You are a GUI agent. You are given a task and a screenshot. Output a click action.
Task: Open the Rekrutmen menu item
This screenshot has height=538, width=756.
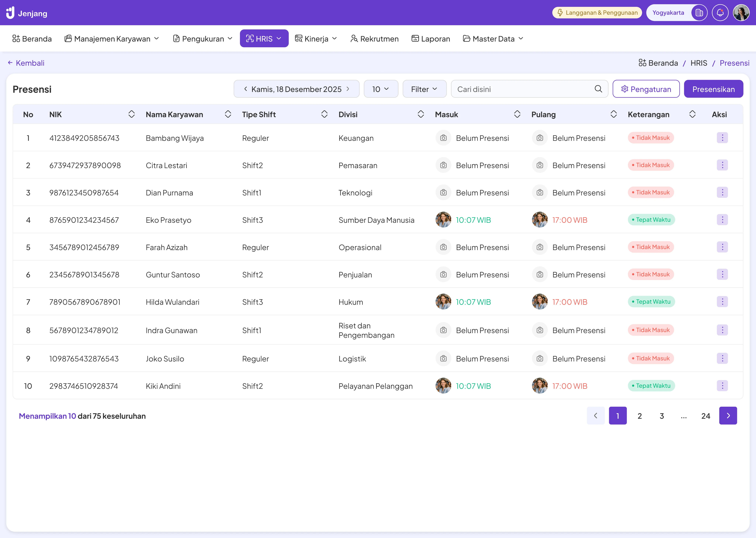374,39
